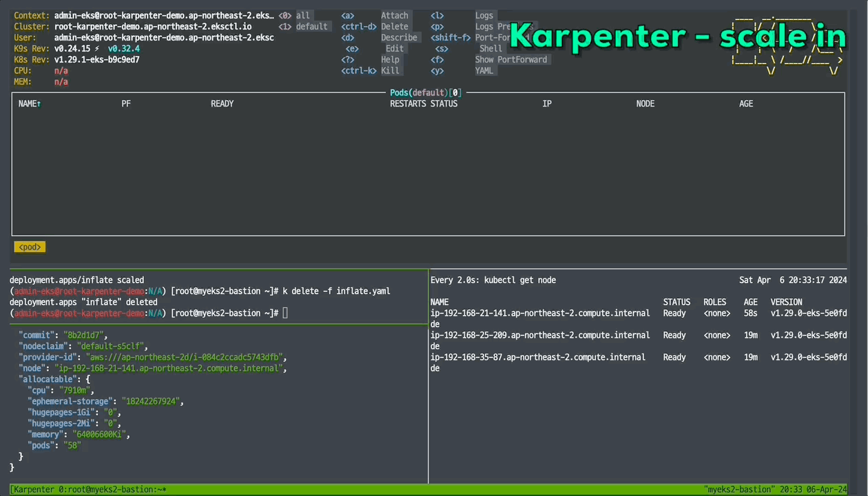Click the 20:33 06-Apr-24 clock in tmux bar

coord(815,489)
